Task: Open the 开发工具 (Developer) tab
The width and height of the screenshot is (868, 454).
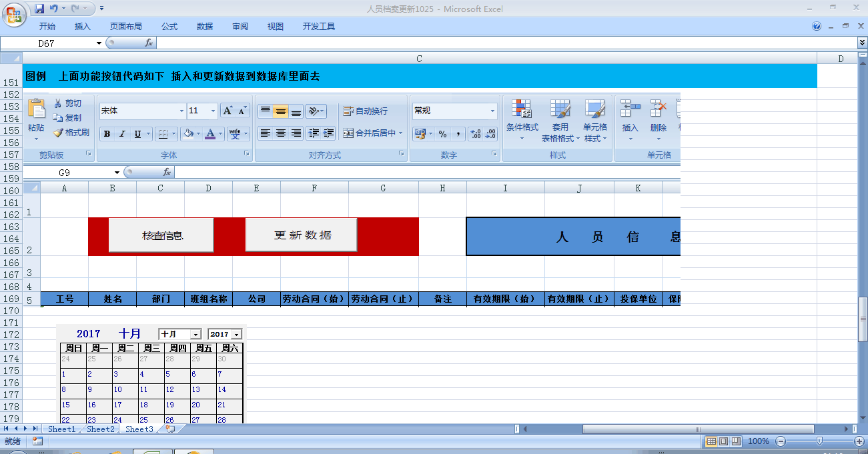Action: pyautogui.click(x=319, y=27)
